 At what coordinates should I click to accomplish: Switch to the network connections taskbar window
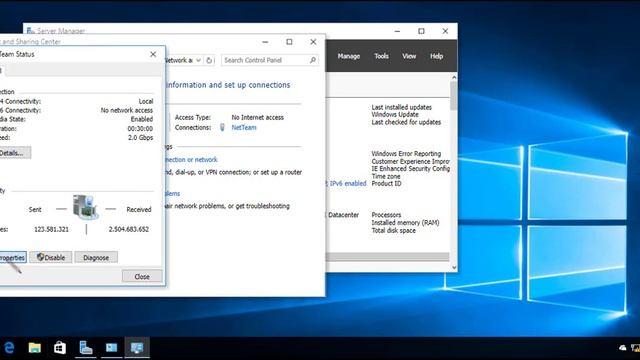111,348
